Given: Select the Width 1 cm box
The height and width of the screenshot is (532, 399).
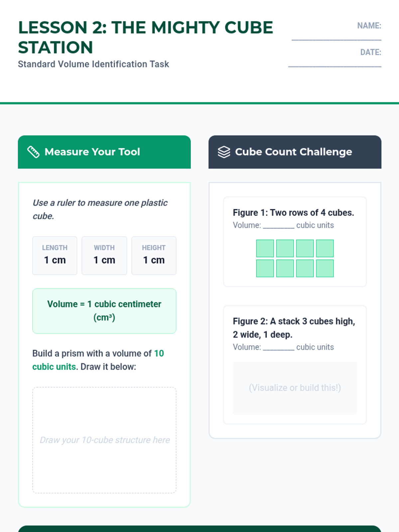Looking at the screenshot, I should 104,255.
